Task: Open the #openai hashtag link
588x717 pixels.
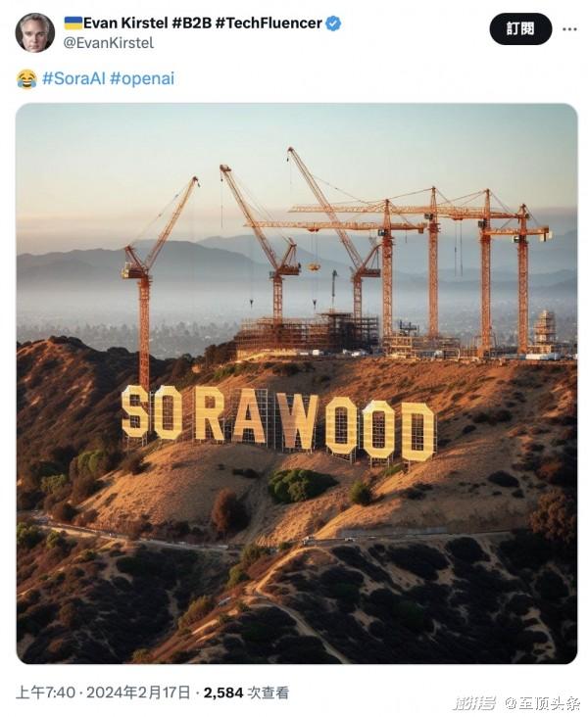Action: pos(142,78)
